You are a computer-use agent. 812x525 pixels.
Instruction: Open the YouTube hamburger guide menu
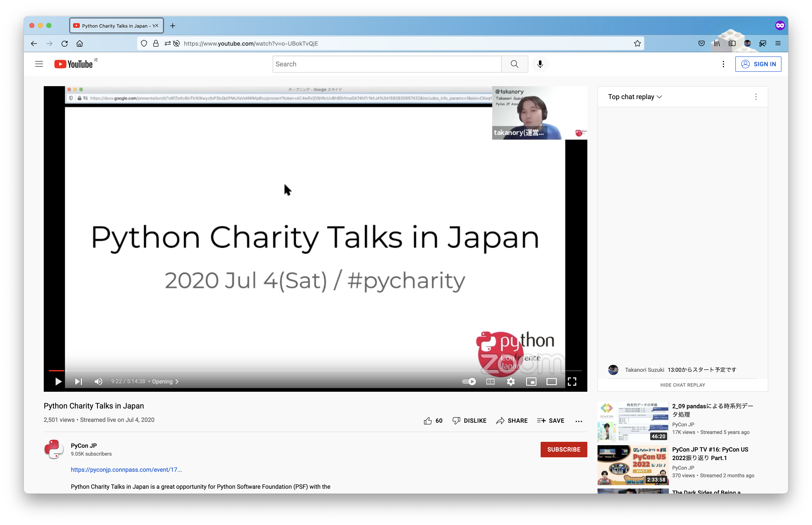(x=39, y=64)
